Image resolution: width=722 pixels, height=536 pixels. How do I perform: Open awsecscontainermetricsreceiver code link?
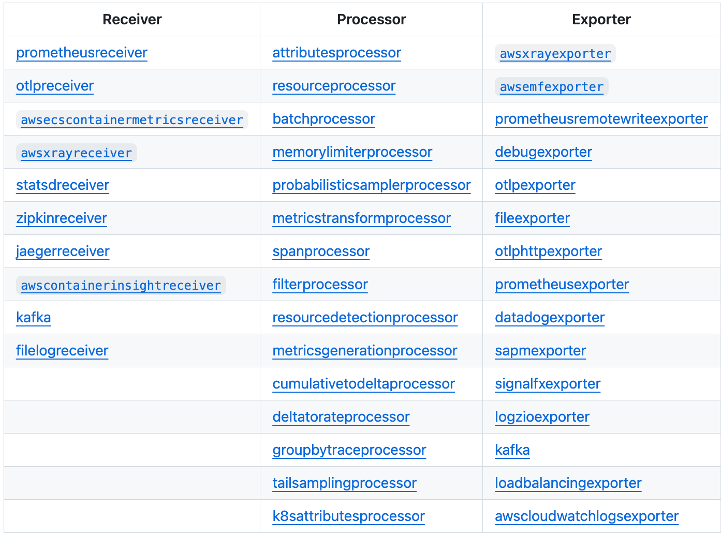point(132,120)
